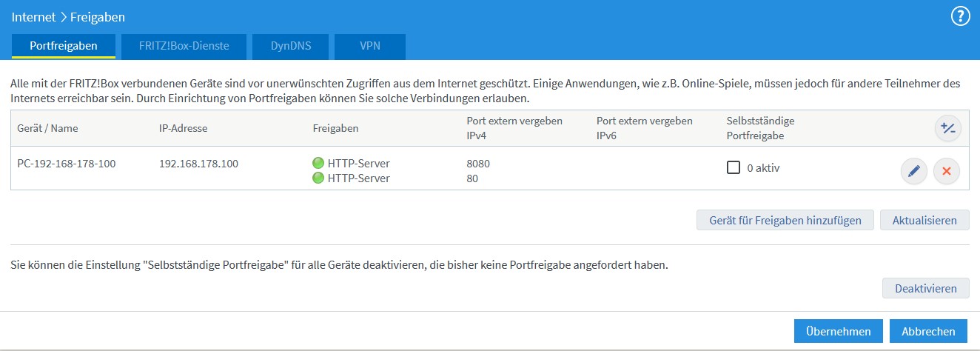Go to the VPN tab
This screenshot has height=351, width=980.
coord(369,46)
